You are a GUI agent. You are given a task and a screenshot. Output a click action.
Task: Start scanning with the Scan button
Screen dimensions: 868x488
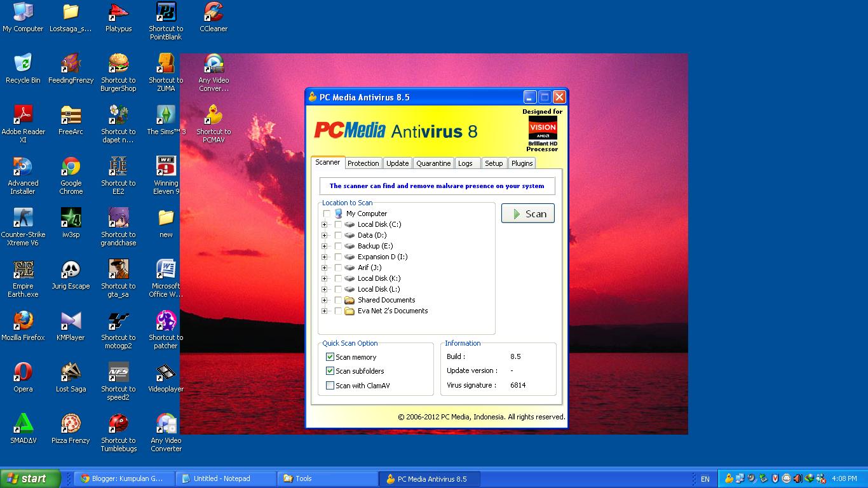point(528,213)
